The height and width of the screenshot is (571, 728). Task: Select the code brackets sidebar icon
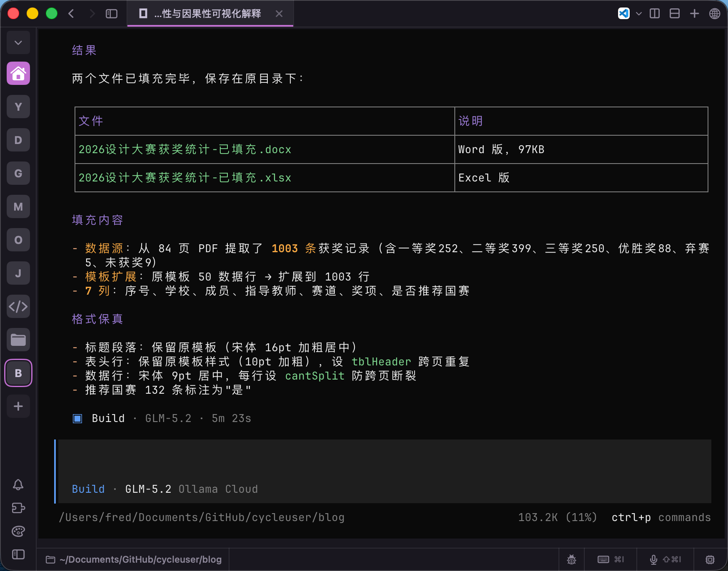pyautogui.click(x=18, y=306)
